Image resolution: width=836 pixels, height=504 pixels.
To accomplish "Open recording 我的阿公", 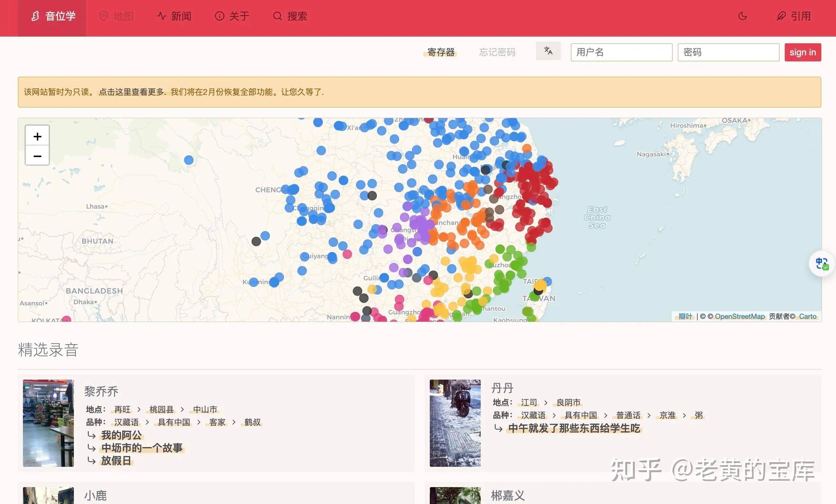I will point(122,435).
